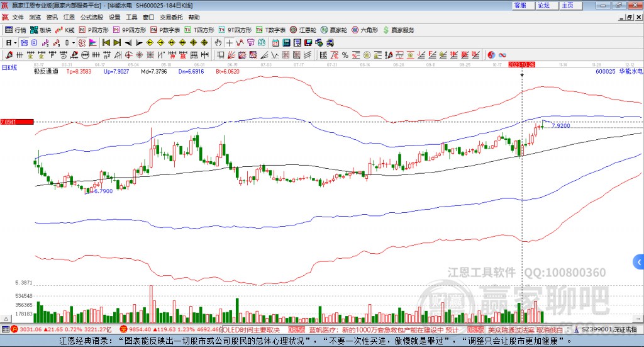Open the 江恩轮 Gann wheel
644x347 pixels.
(x=303, y=30)
